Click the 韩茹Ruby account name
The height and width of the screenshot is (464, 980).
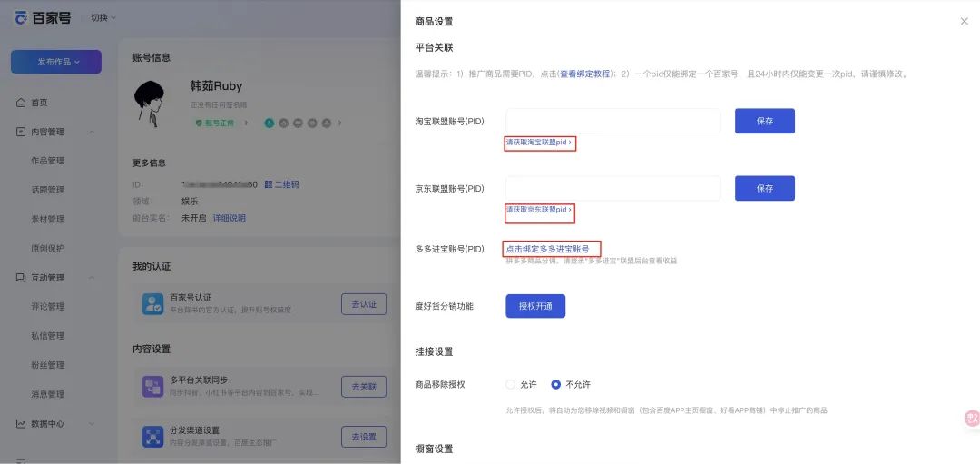(x=216, y=86)
